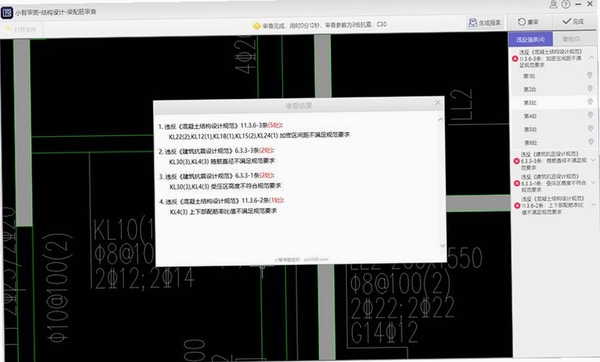Click the location pin beside 第6处
The image size is (600, 362).
click(x=591, y=142)
